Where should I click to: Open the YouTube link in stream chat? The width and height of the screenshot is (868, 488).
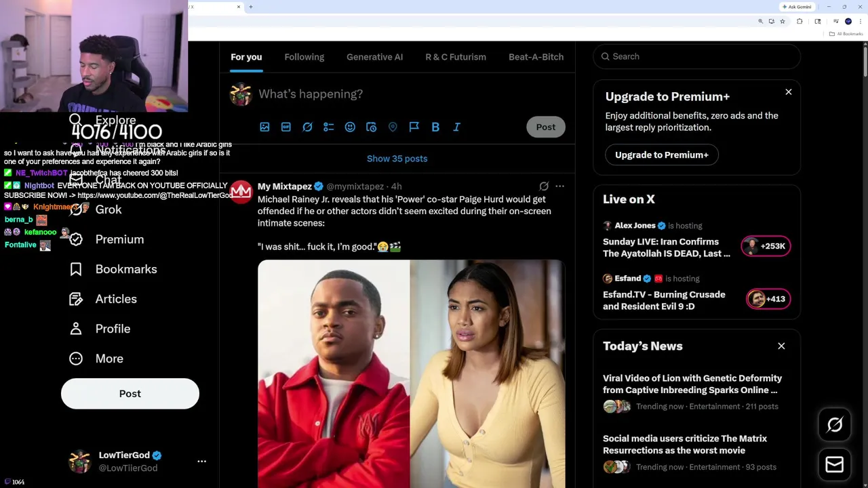click(x=156, y=195)
